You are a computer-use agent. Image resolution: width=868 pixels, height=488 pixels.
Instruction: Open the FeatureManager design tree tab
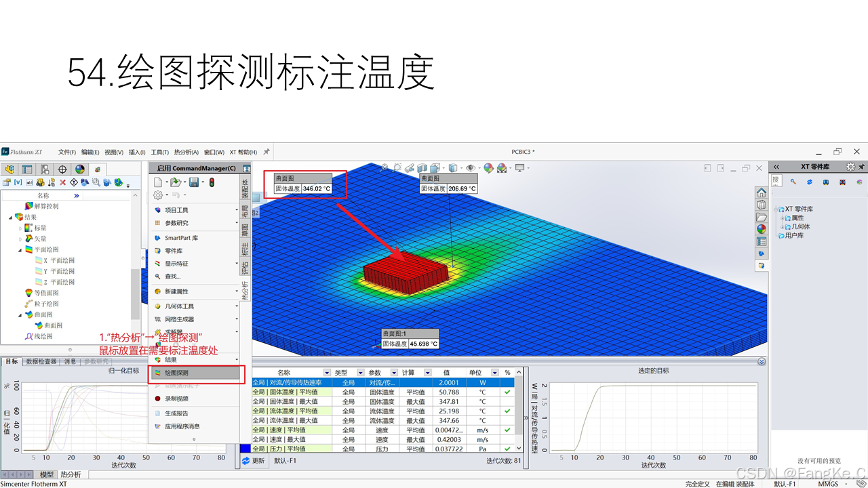9,169
